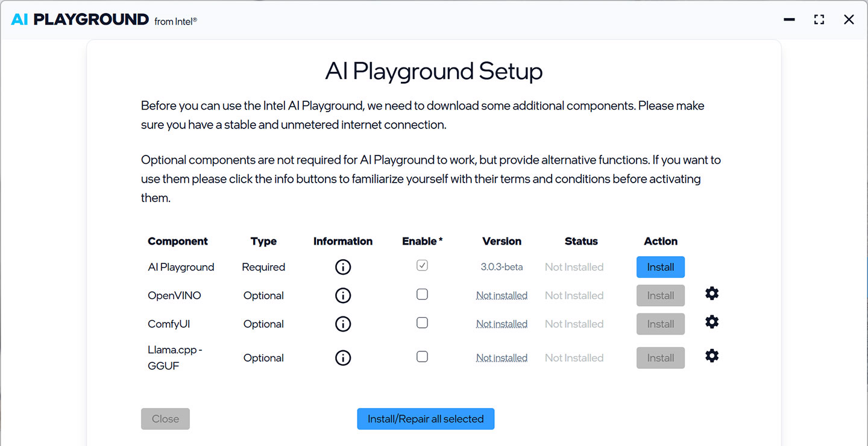Click Install for OpenVINO
Viewport: 868px width, 446px height.
coord(660,295)
